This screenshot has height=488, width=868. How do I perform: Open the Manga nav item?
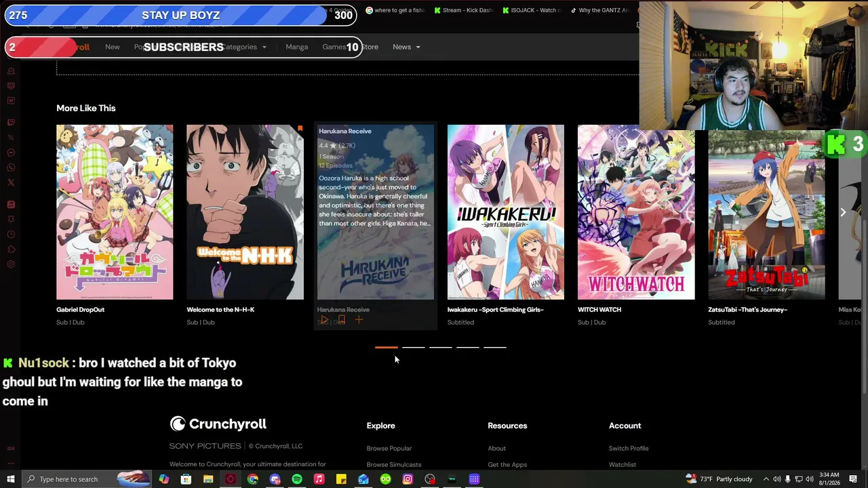pyautogui.click(x=297, y=47)
